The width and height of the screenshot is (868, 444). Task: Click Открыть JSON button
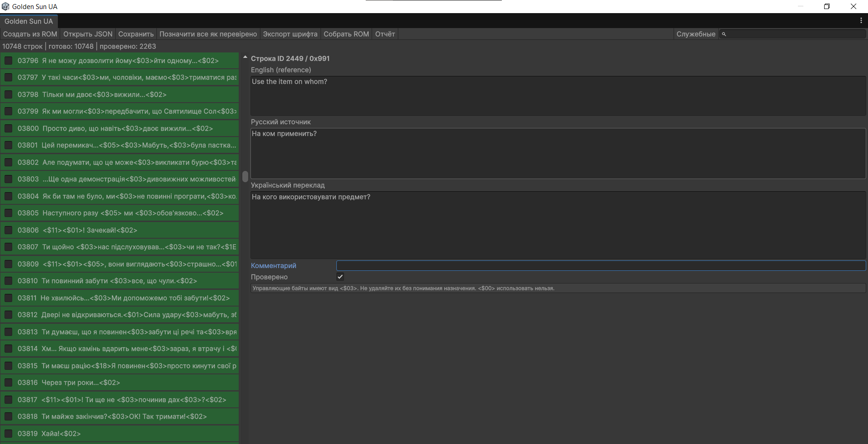click(88, 34)
